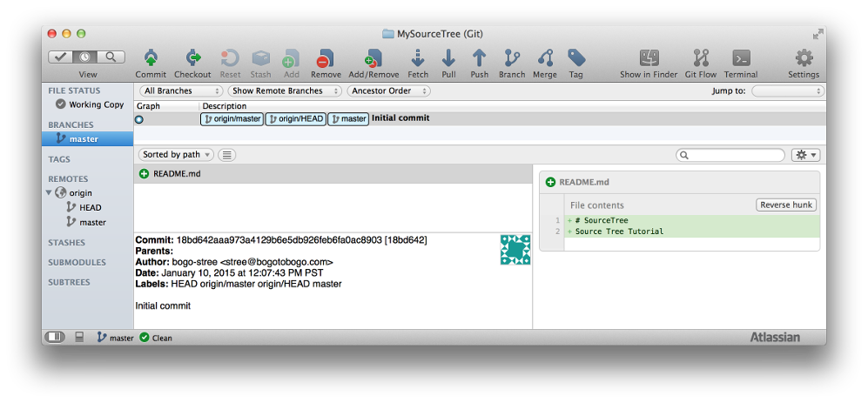Switch to log history view (clock)
This screenshot has width=868, height=403.
pos(86,57)
